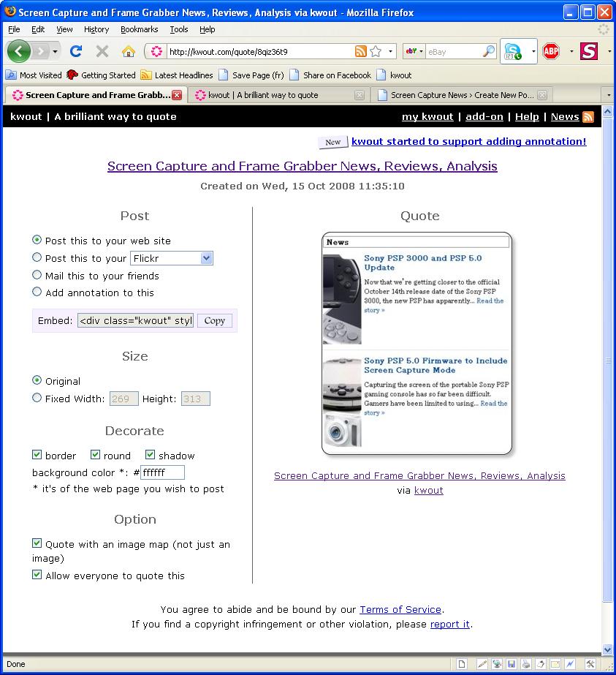
Task: Open the address bar history dropdown
Action: pos(390,52)
